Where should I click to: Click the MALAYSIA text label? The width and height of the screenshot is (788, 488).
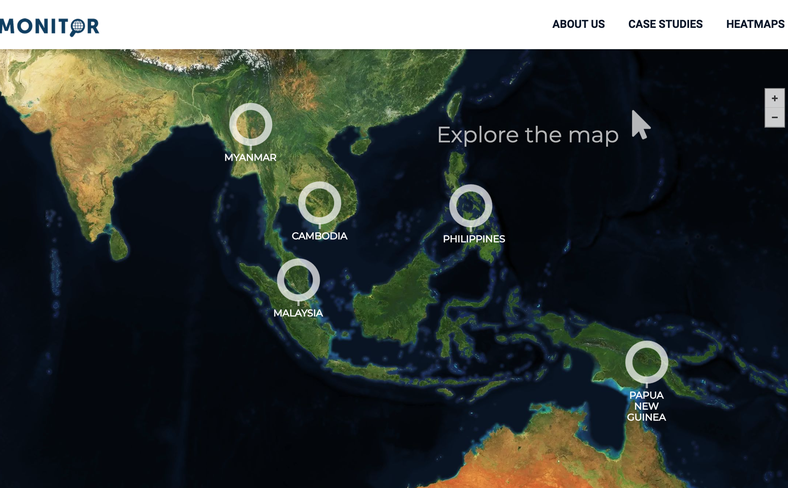point(298,313)
